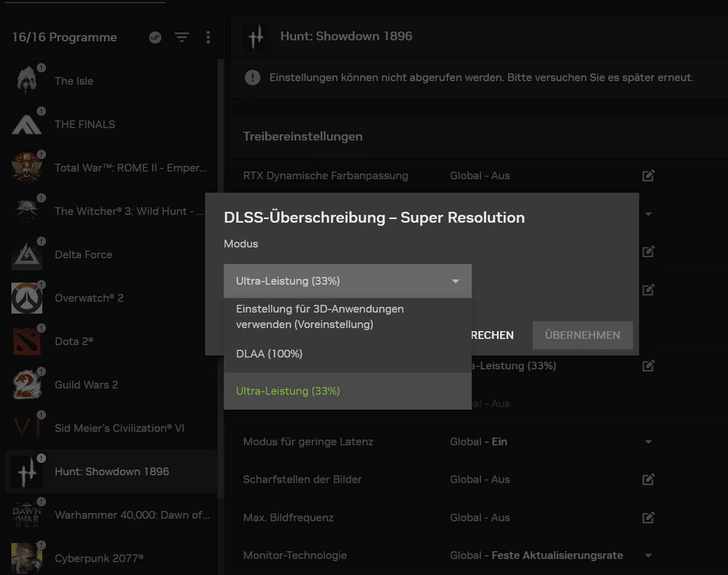Click Hunt: Showdown icon in header
The width and height of the screenshot is (728, 575).
tap(256, 37)
